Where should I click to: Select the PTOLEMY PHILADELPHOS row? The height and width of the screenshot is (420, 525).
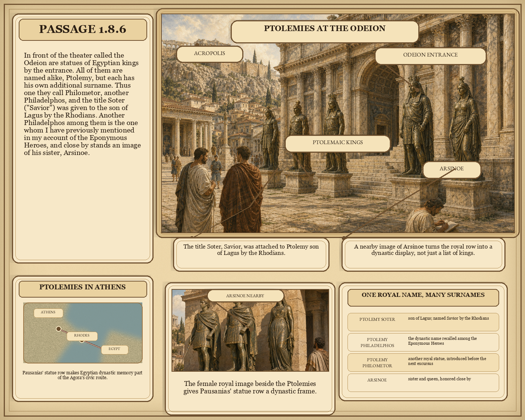[423, 342]
